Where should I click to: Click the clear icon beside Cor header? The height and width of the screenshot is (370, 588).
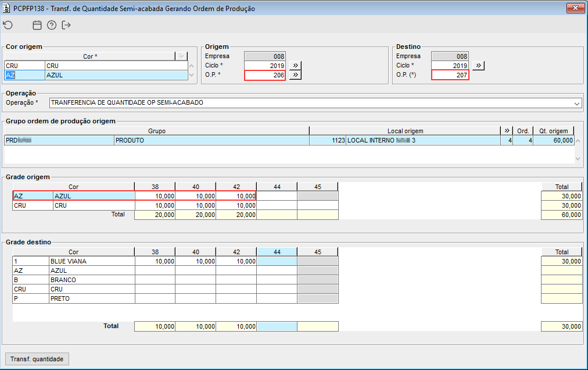click(x=181, y=56)
